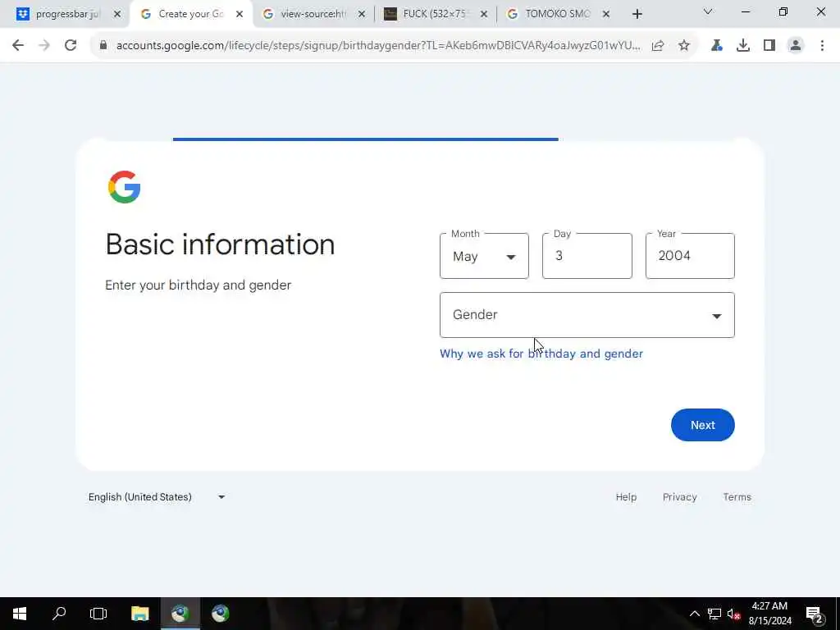Open a new tab with plus button
Screen dimensions: 840x630
click(637, 14)
